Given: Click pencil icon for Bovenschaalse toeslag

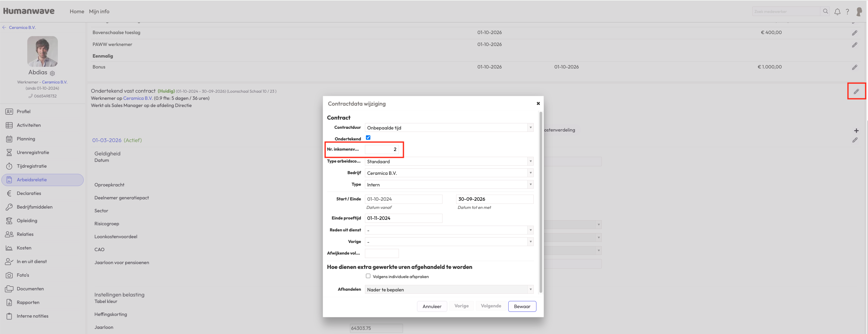Looking at the screenshot, I should tap(854, 33).
